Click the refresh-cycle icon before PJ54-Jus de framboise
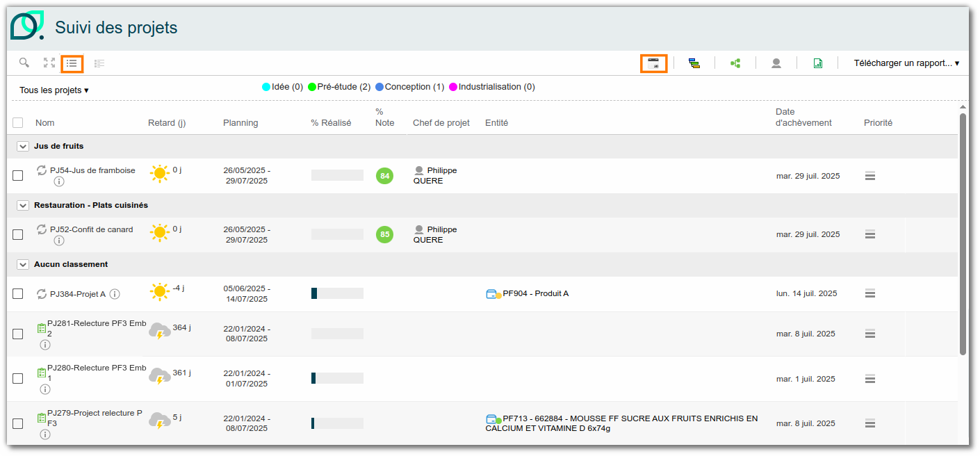This screenshot has height=456, width=980. click(42, 170)
